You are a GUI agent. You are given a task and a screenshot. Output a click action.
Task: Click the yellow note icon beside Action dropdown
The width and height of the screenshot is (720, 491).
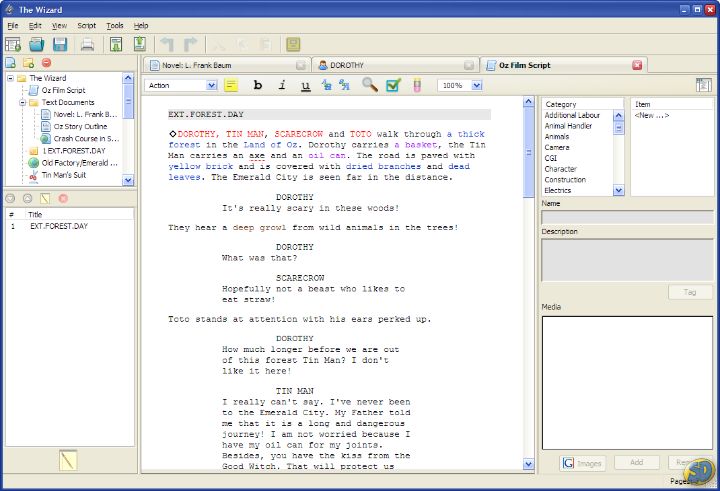click(x=231, y=85)
